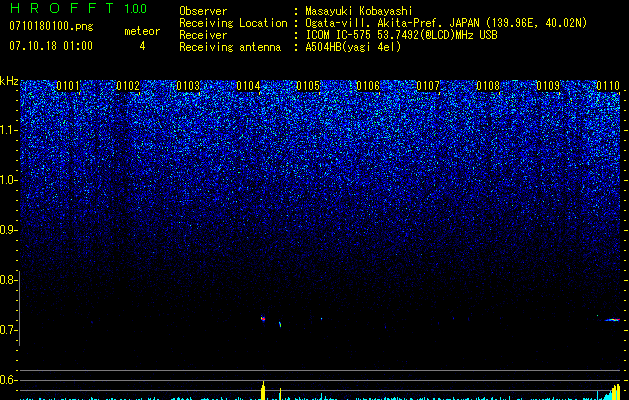
Task: Click the name Masayuki Kobayashi
Action: [x=359, y=11]
